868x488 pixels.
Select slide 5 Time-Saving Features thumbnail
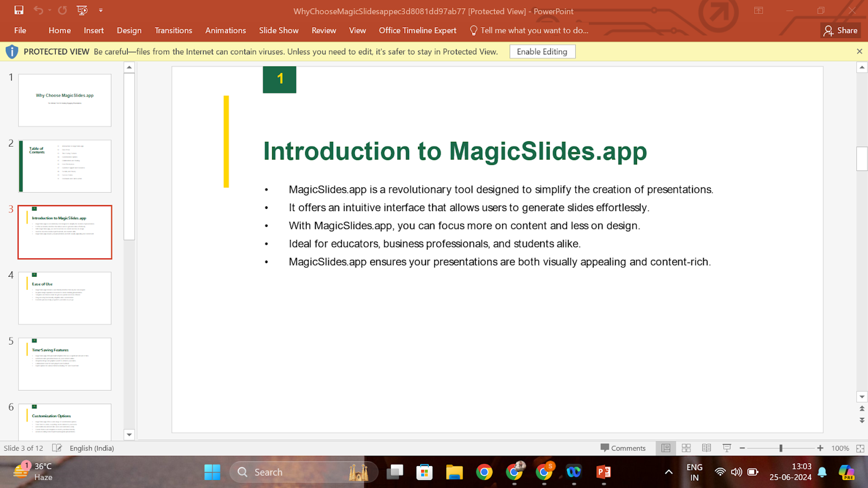click(65, 364)
